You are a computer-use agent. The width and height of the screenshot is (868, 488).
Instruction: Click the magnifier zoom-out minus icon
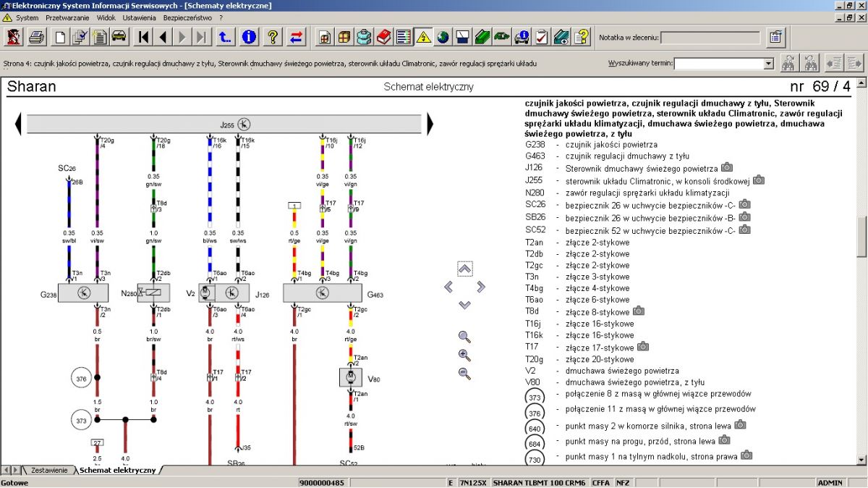464,374
